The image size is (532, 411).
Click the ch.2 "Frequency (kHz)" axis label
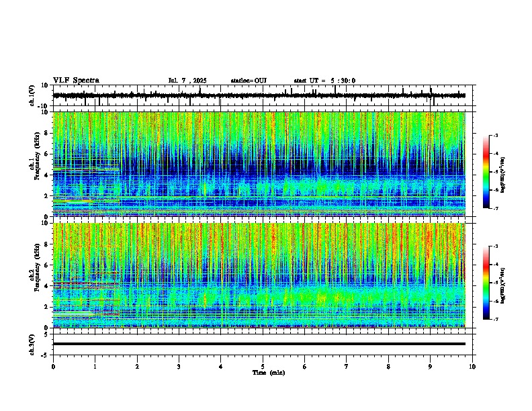pos(37,267)
